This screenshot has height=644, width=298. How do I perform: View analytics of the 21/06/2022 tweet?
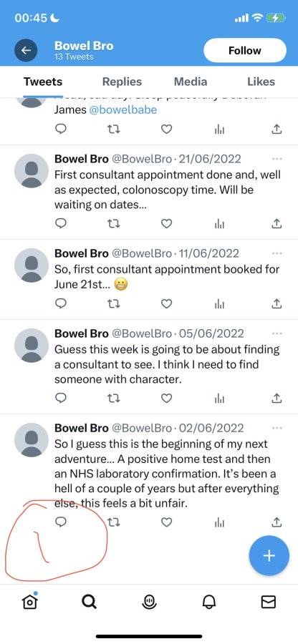219,224
